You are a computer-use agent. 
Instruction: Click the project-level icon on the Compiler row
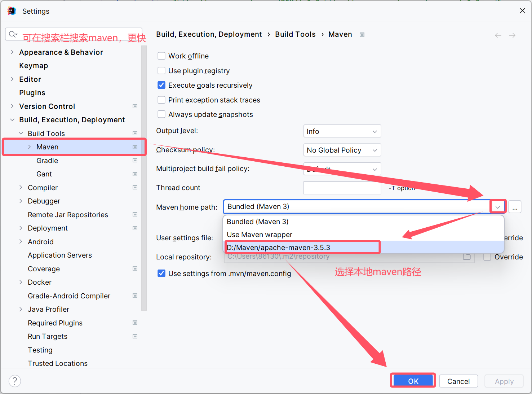[135, 187]
